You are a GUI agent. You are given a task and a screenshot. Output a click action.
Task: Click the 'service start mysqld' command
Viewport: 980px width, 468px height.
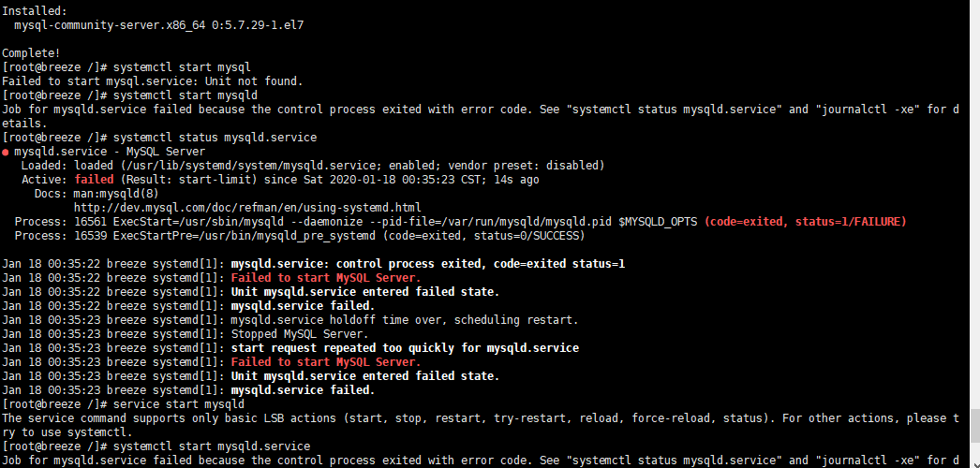[178, 403]
